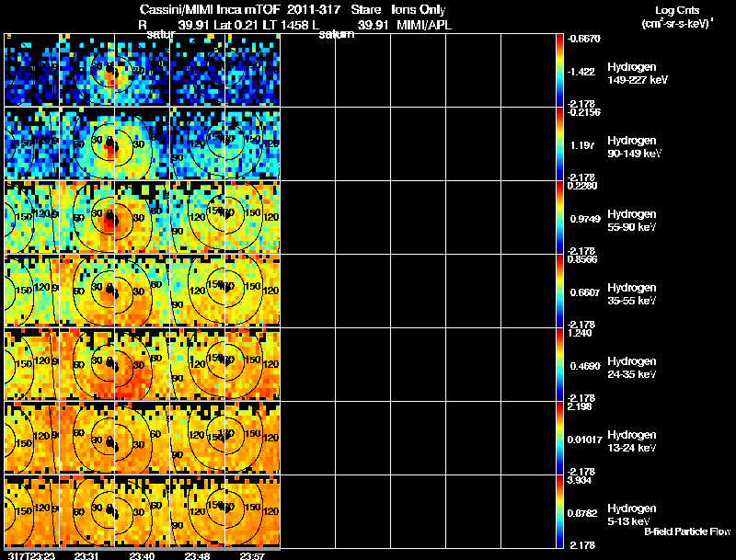Click the Cassini/MIMI Inca mTOF title text
This screenshot has width=736, height=560.
210,9
